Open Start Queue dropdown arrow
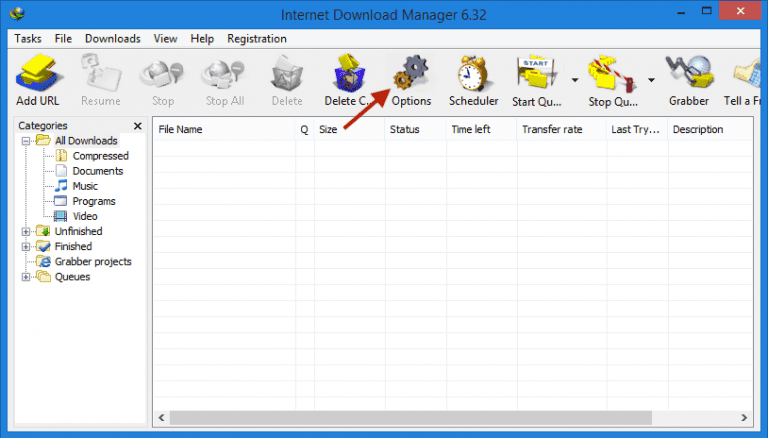This screenshot has height=438, width=768. (575, 80)
